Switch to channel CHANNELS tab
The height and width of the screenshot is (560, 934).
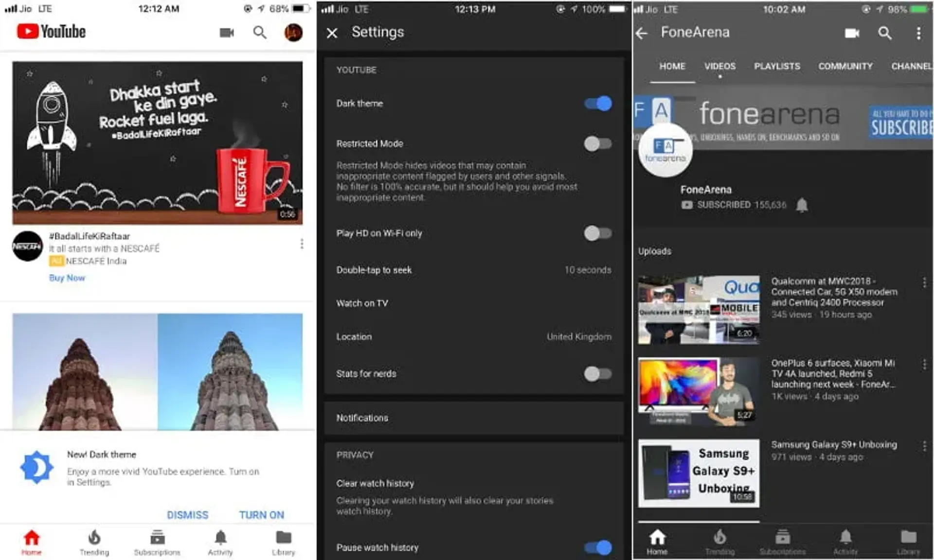coord(912,67)
